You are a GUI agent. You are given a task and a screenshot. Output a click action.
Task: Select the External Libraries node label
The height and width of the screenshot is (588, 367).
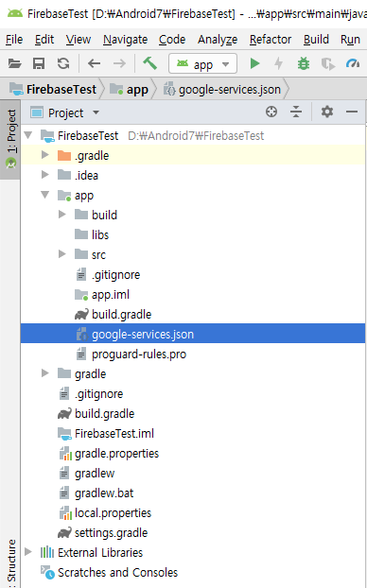[100, 552]
